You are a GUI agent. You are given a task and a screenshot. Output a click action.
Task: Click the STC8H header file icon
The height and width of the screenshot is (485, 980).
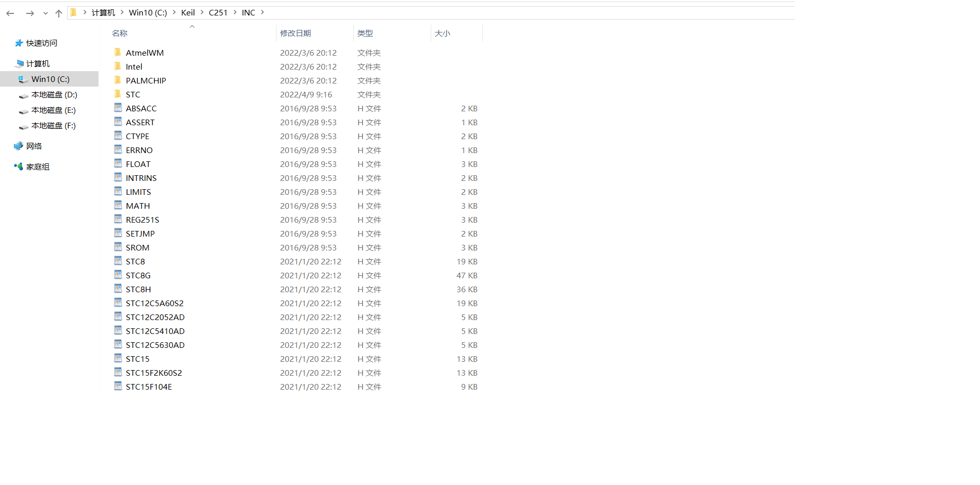pyautogui.click(x=118, y=289)
